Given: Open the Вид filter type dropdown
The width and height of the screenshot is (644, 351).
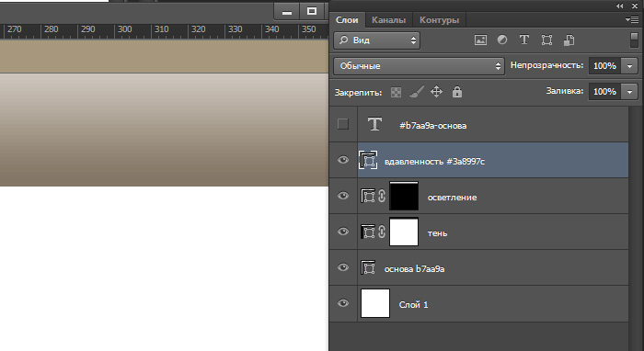Looking at the screenshot, I should tap(376, 40).
